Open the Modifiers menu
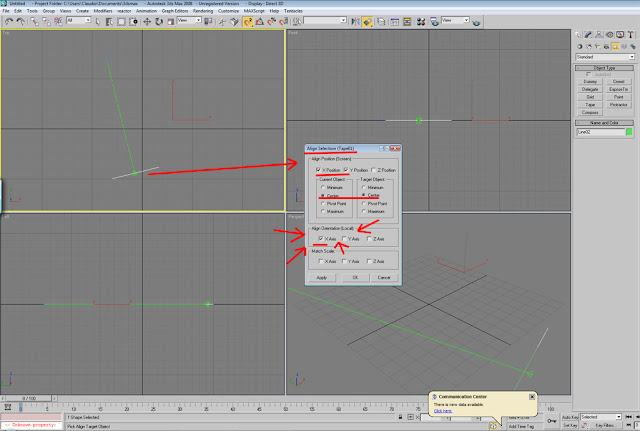The image size is (640, 431). [103, 11]
